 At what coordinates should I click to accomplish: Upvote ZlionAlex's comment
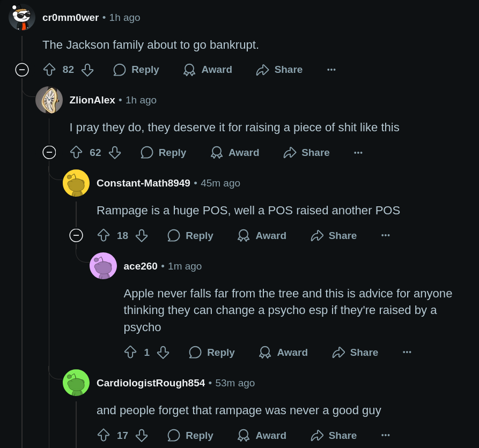(76, 152)
